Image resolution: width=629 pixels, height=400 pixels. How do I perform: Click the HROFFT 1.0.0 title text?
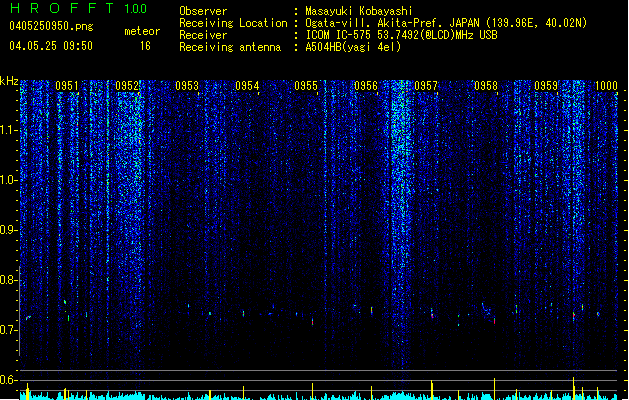tap(78, 8)
